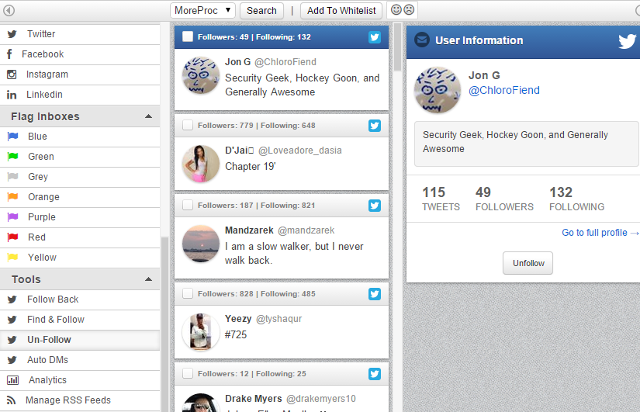This screenshot has height=412, width=640.
Task: Click the bird icon next to Follow Back
Action: [12, 299]
